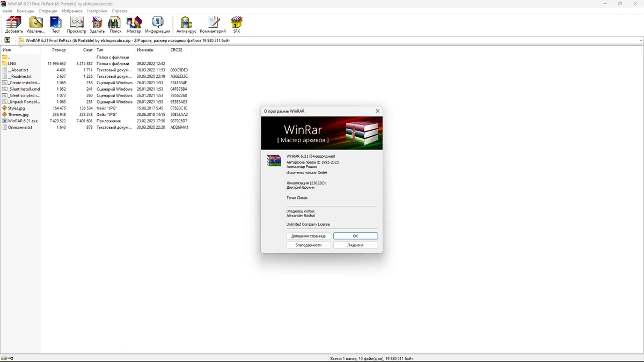Open the Операции menu

coord(48,11)
